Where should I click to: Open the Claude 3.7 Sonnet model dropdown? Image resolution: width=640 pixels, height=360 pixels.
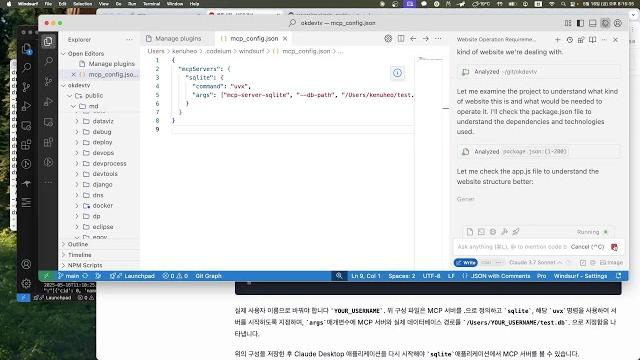coord(536,262)
